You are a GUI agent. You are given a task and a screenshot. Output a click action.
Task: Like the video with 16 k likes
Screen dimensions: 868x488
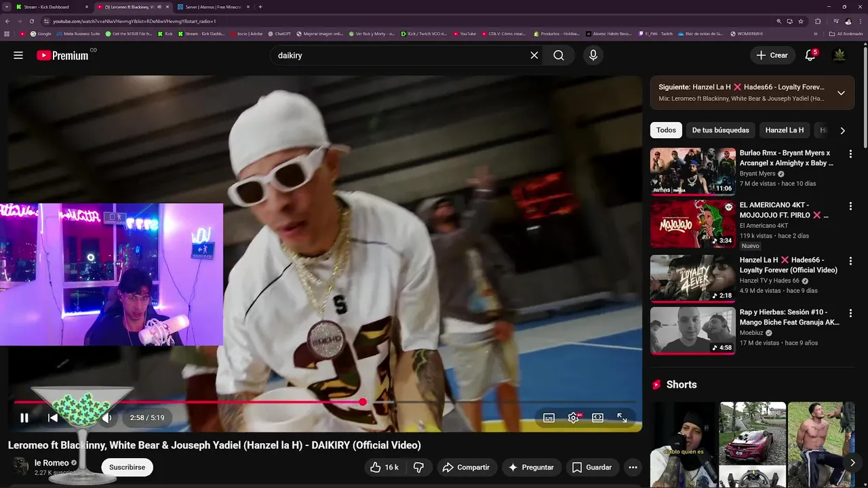pos(384,467)
